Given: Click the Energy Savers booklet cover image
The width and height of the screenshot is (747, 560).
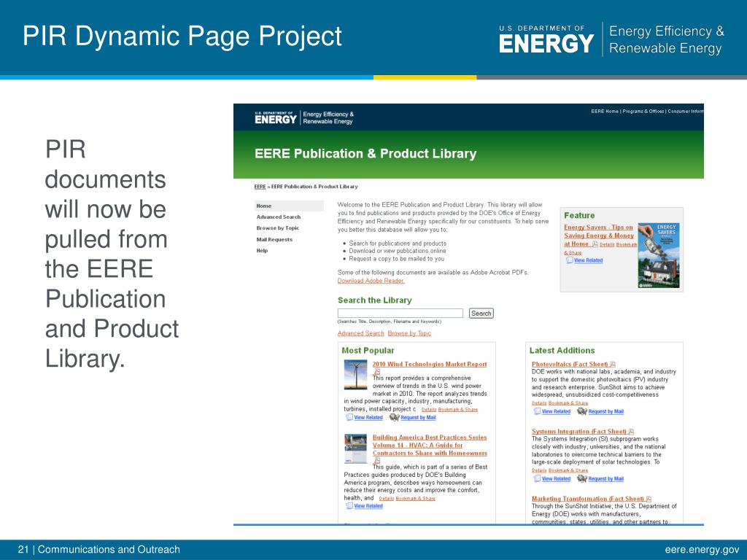Looking at the screenshot, I should 659,255.
